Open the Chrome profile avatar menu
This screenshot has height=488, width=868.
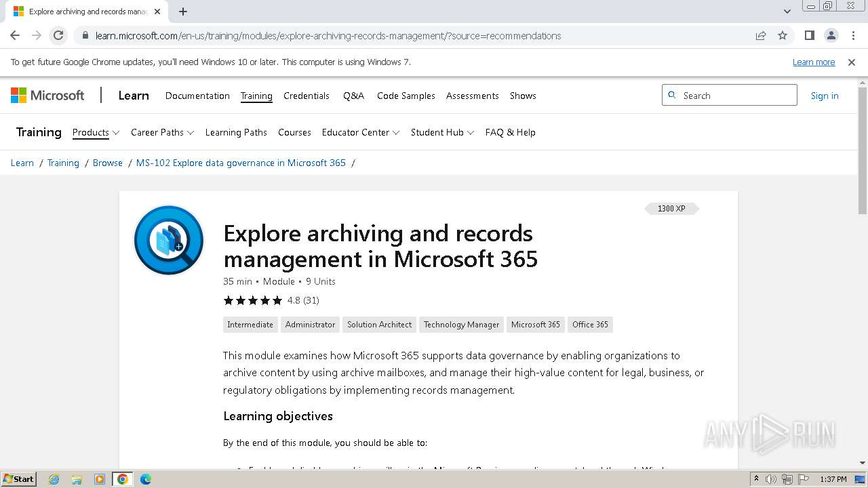(831, 36)
